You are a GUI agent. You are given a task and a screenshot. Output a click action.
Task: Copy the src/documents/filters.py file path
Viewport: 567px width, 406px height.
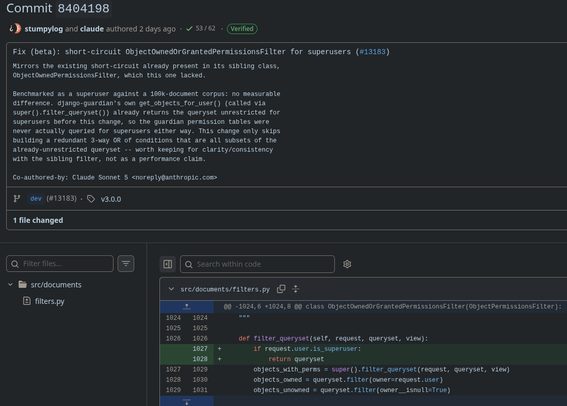pos(281,289)
